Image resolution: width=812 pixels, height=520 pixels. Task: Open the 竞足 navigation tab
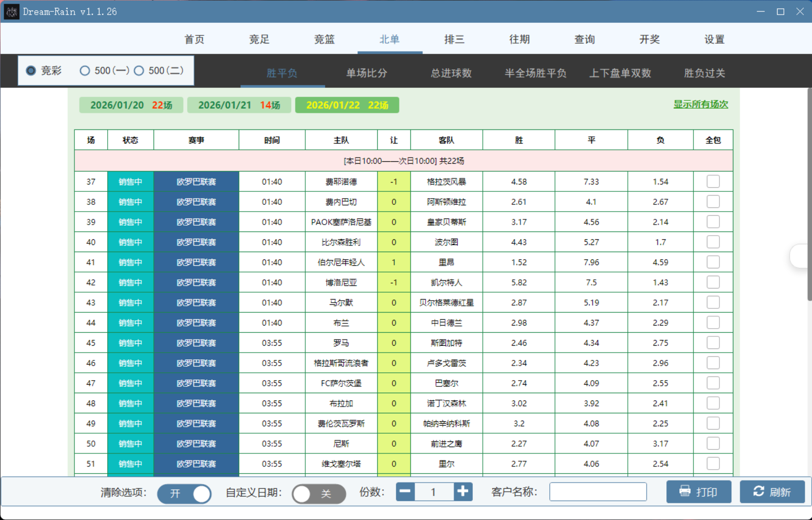[259, 40]
